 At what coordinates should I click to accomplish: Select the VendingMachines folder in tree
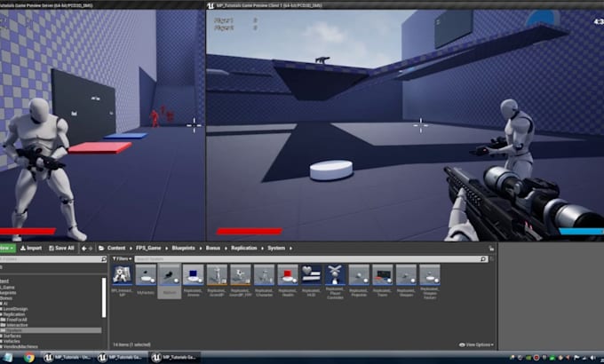point(20,346)
